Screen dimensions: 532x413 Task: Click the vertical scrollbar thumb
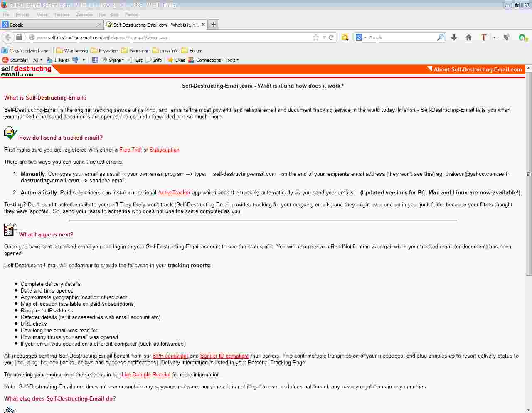[529, 174]
